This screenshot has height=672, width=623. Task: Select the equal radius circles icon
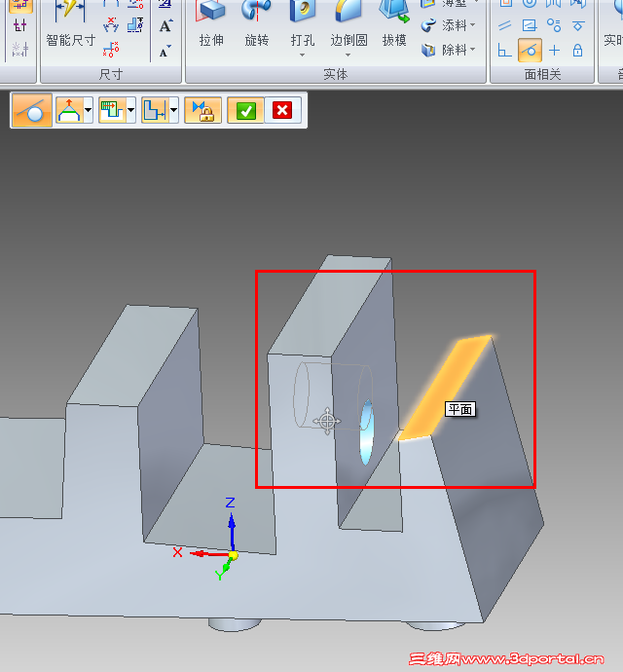pyautogui.click(x=554, y=25)
